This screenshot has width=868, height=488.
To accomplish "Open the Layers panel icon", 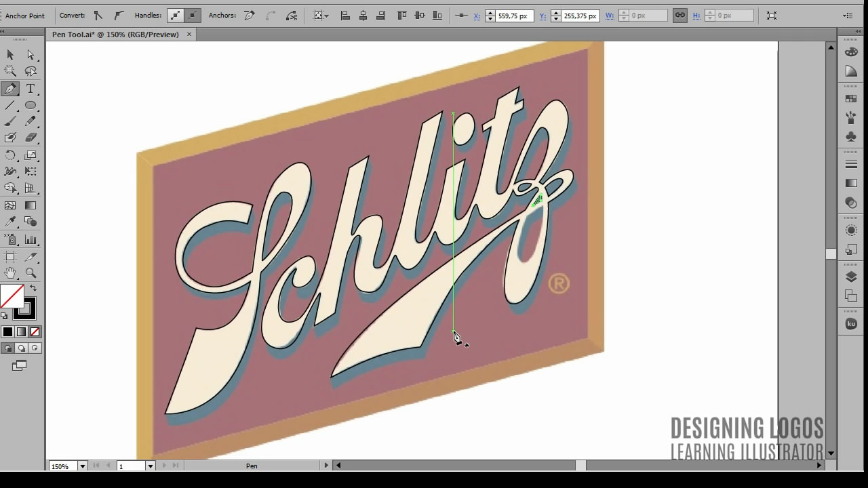I will (x=851, y=277).
